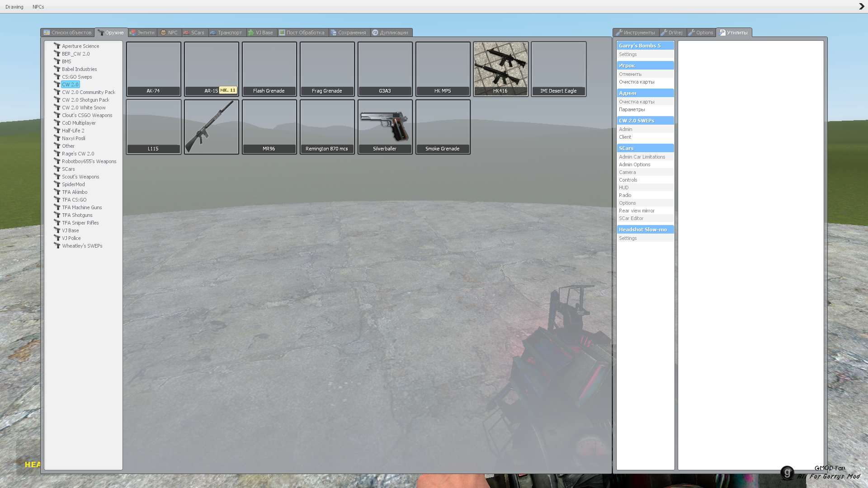
Task: Switch to the VJ Base tab
Action: point(260,33)
